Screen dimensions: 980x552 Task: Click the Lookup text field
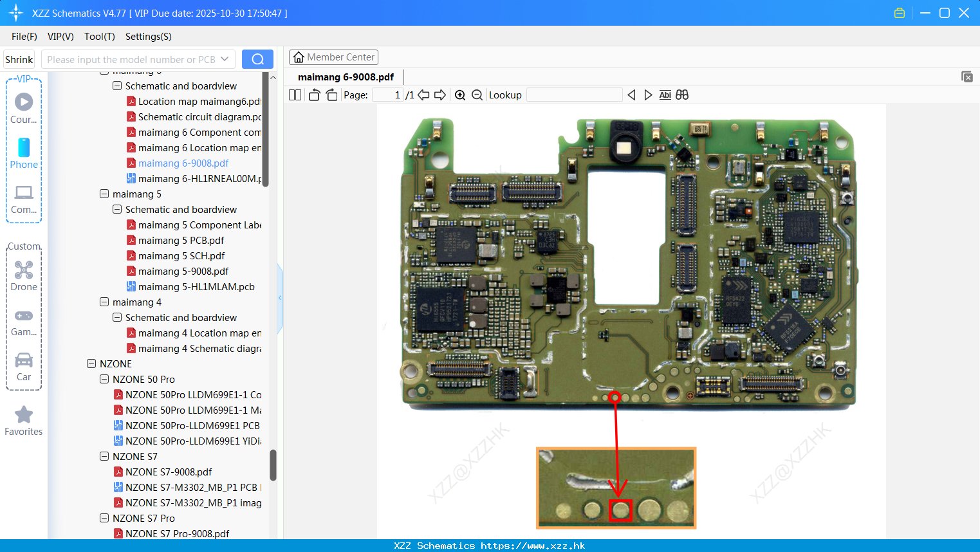tap(574, 95)
